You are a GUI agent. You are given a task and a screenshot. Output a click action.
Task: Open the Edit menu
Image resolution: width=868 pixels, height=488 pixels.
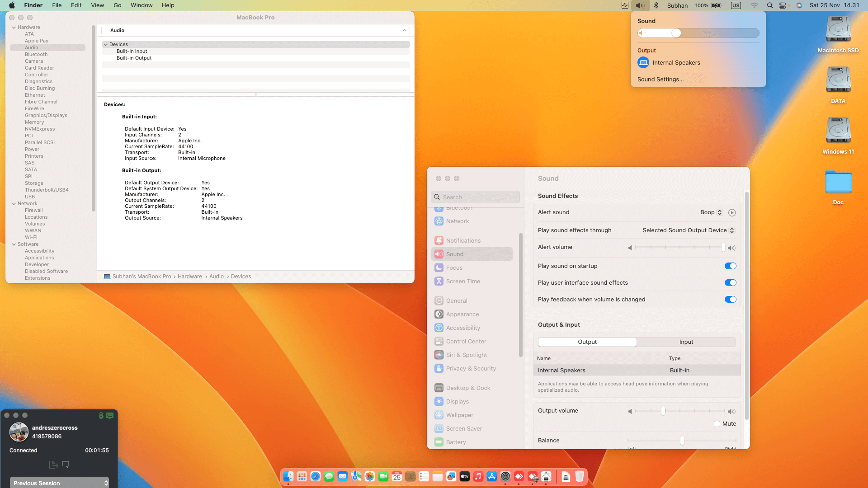pyautogui.click(x=76, y=5)
